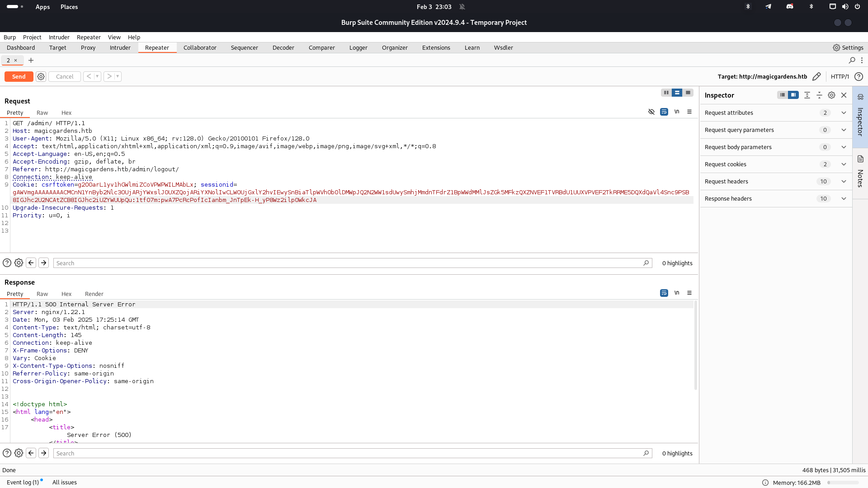The image size is (868, 488).
Task: Toggle hide non-printable request characters eye icon
Action: [x=651, y=112]
